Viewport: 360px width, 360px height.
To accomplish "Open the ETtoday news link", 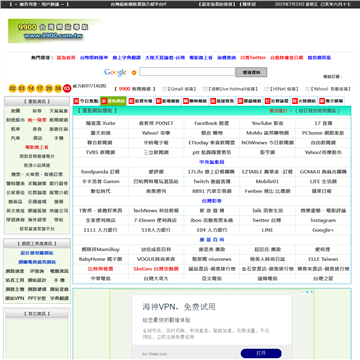I will [x=212, y=143].
